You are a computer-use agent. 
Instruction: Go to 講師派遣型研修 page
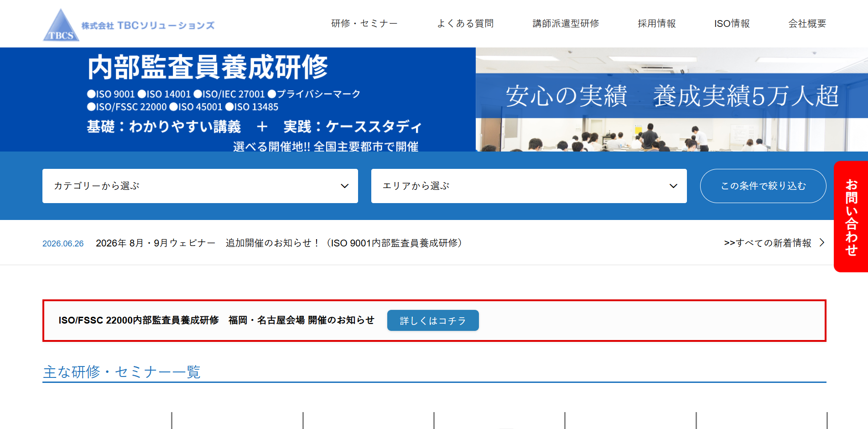pyautogui.click(x=566, y=23)
